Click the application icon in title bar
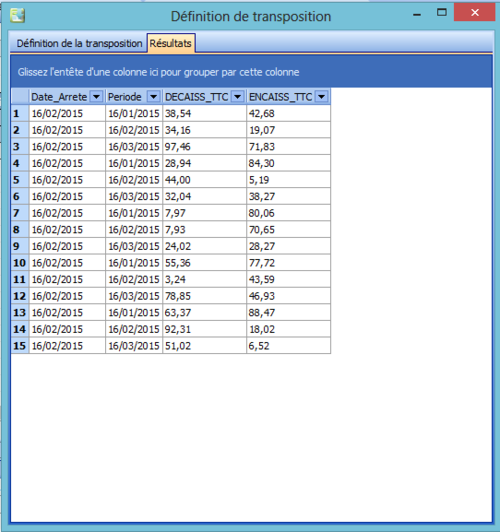This screenshot has height=532, width=500. 17,15
